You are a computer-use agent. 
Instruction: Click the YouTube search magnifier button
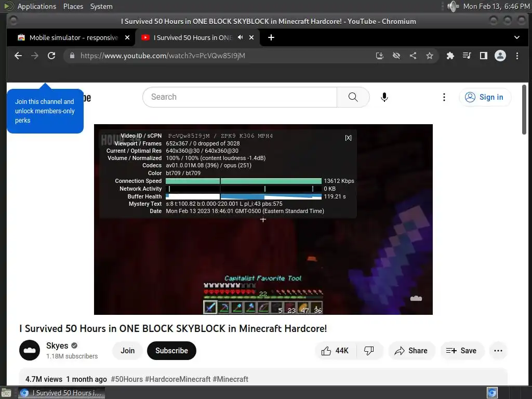click(353, 97)
